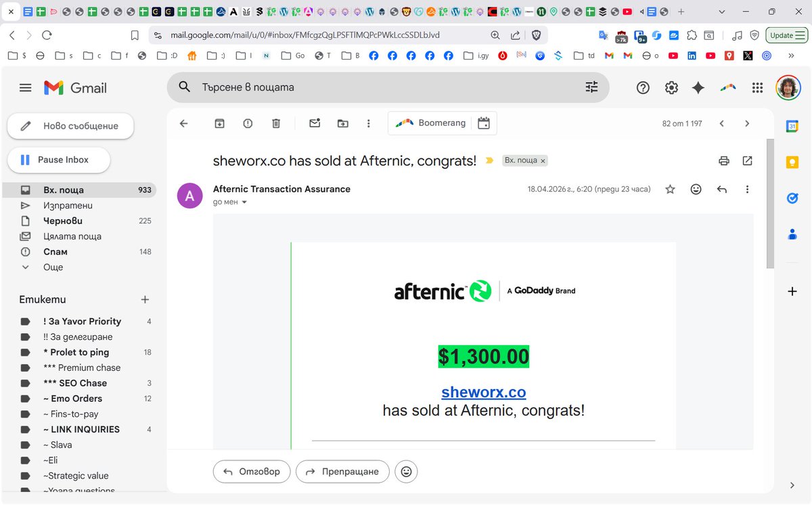Get add-ons plus in side panel
This screenshot has width=812, height=505.
point(792,291)
